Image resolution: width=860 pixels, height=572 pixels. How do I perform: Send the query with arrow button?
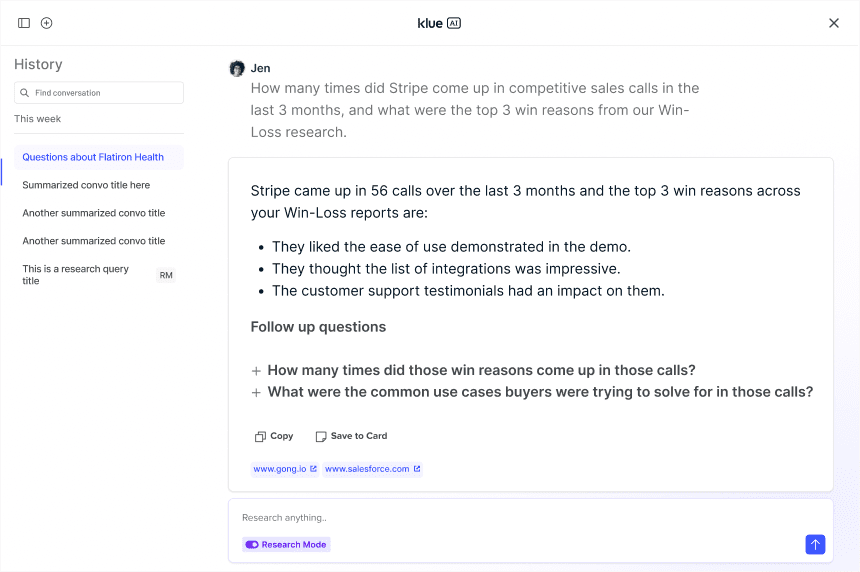pyautogui.click(x=815, y=544)
